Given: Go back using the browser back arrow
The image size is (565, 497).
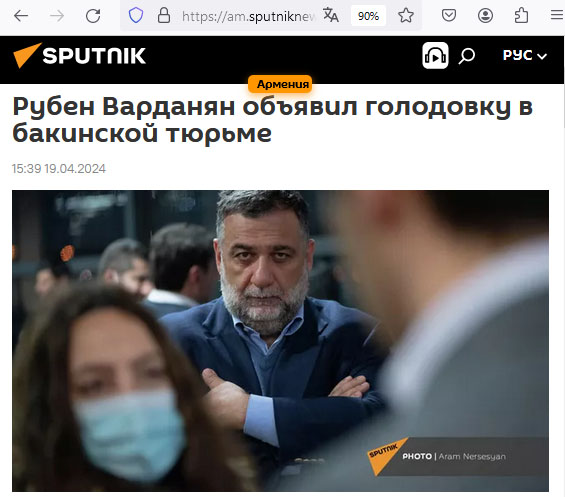Looking at the screenshot, I should point(21,16).
